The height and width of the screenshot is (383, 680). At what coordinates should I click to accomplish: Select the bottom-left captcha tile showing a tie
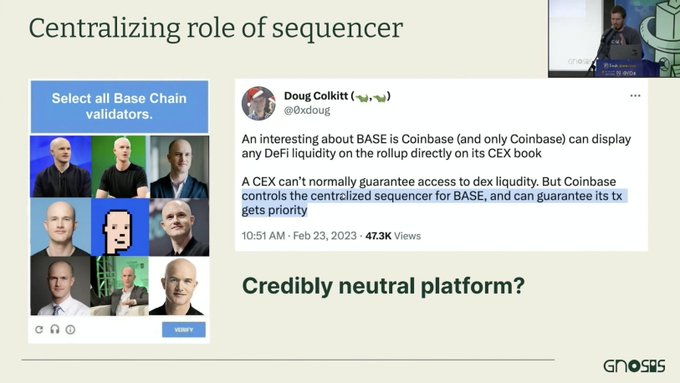pos(61,286)
